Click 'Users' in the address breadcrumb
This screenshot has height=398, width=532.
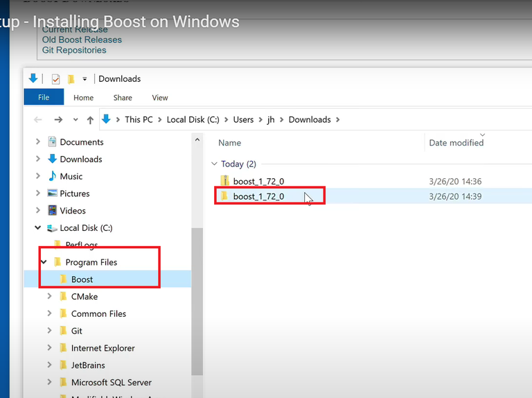(243, 119)
